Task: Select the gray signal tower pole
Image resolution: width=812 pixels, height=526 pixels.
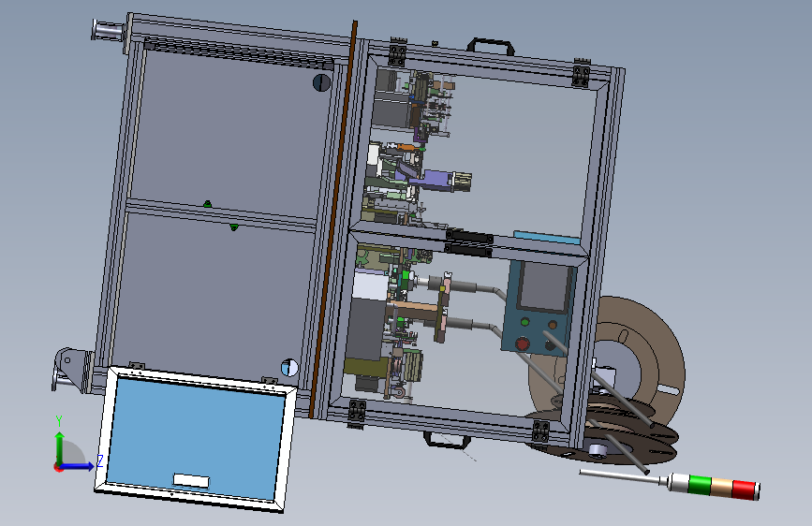Action: 621,475
